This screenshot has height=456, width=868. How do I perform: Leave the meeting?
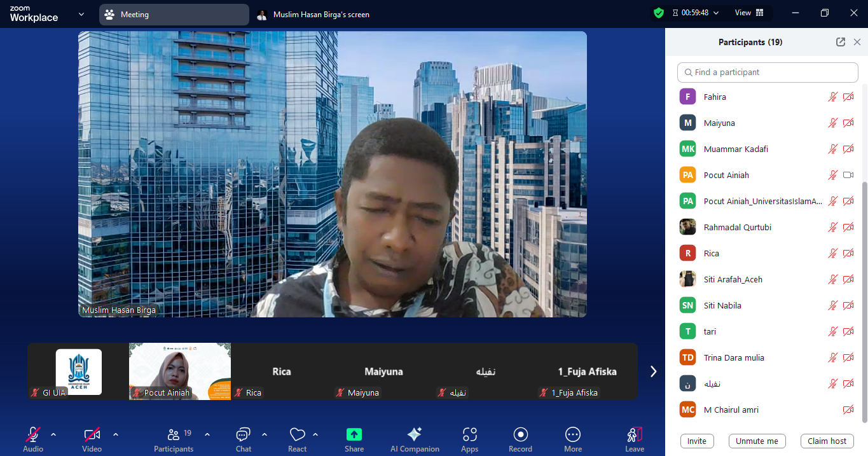(635, 439)
